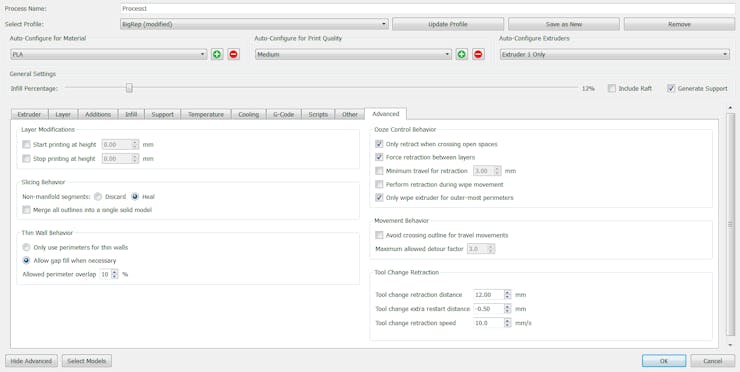Click the Infill Percentage slider handle
Image resolution: width=740 pixels, height=372 pixels.
[x=129, y=88]
